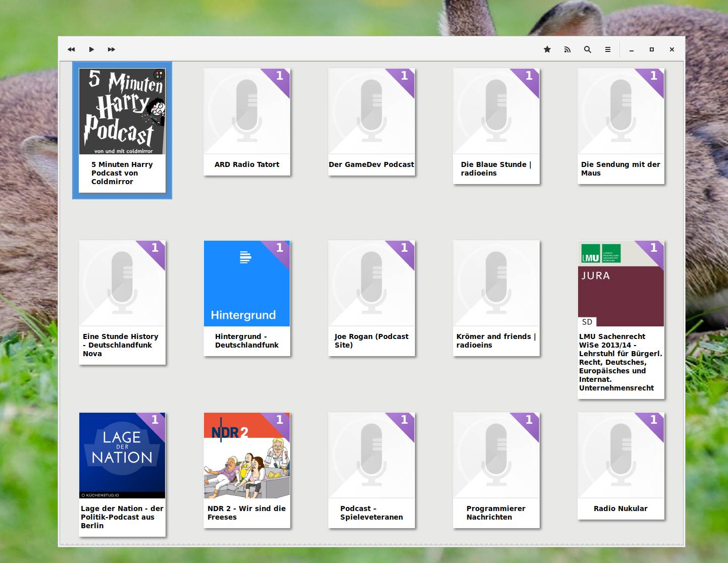This screenshot has height=563, width=728.
Task: Open the Hintergrund Deutschlandfunk cover
Action: click(x=247, y=284)
